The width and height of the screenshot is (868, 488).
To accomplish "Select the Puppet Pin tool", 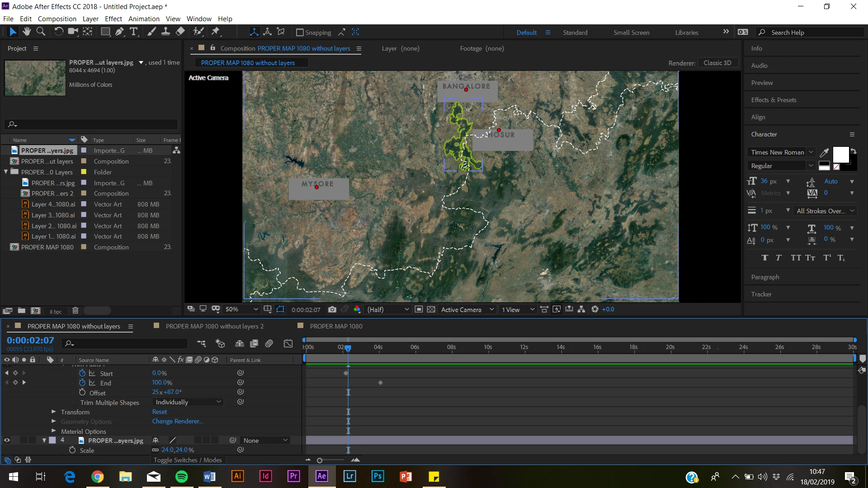I will point(216,32).
